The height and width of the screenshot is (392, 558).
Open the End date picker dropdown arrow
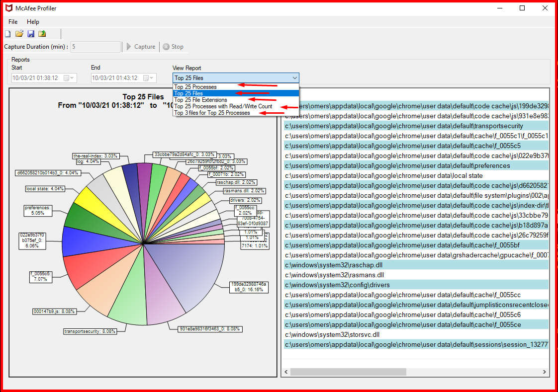click(152, 78)
